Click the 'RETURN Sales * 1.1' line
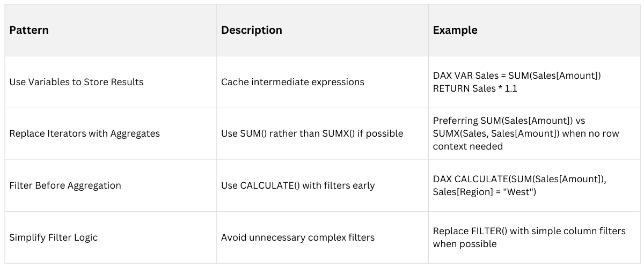Viewport: 644px width, 268px height. (474, 88)
